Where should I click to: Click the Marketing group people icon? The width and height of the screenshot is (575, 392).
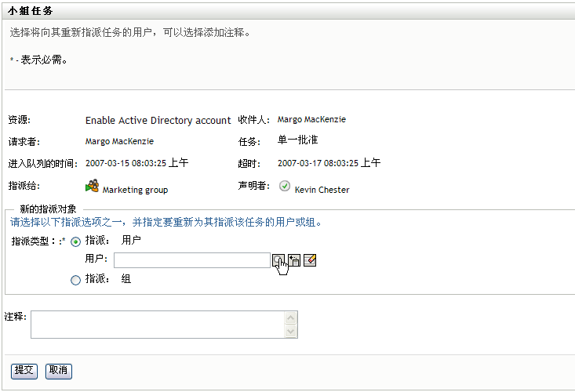[x=92, y=187]
